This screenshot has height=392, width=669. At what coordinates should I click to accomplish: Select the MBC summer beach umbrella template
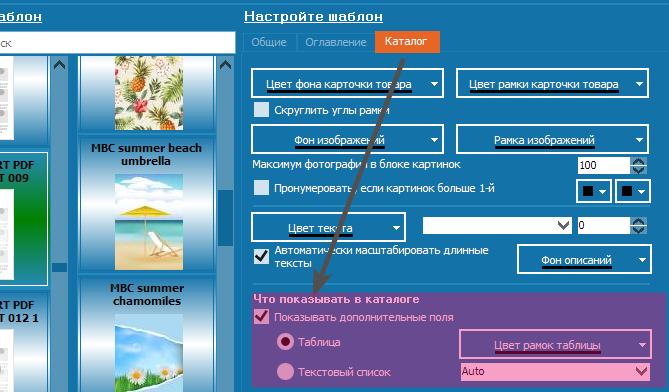[147, 205]
